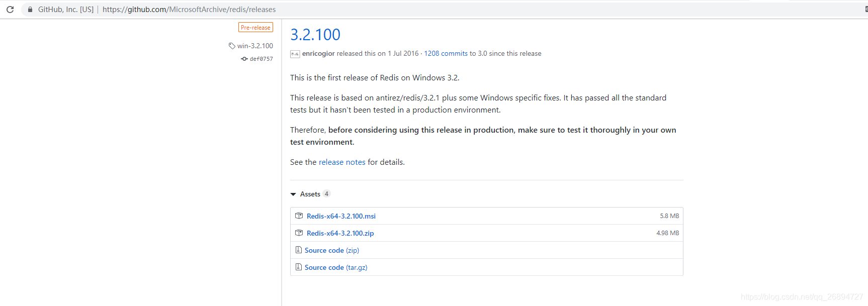Download Redis-x64-3.2.100.zip
Image resolution: width=868 pixels, height=306 pixels.
point(340,233)
